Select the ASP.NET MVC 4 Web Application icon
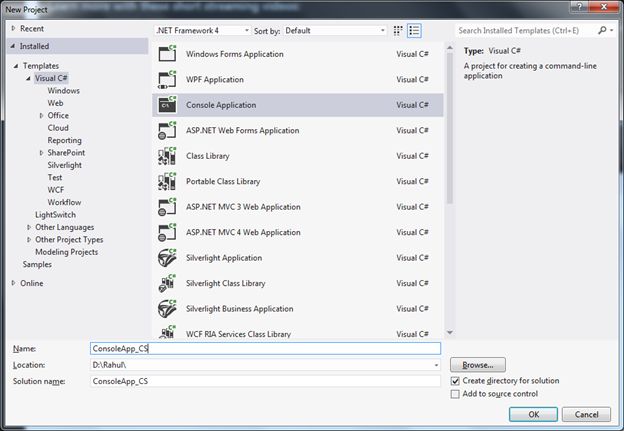The height and width of the screenshot is (431, 624). [x=167, y=232]
